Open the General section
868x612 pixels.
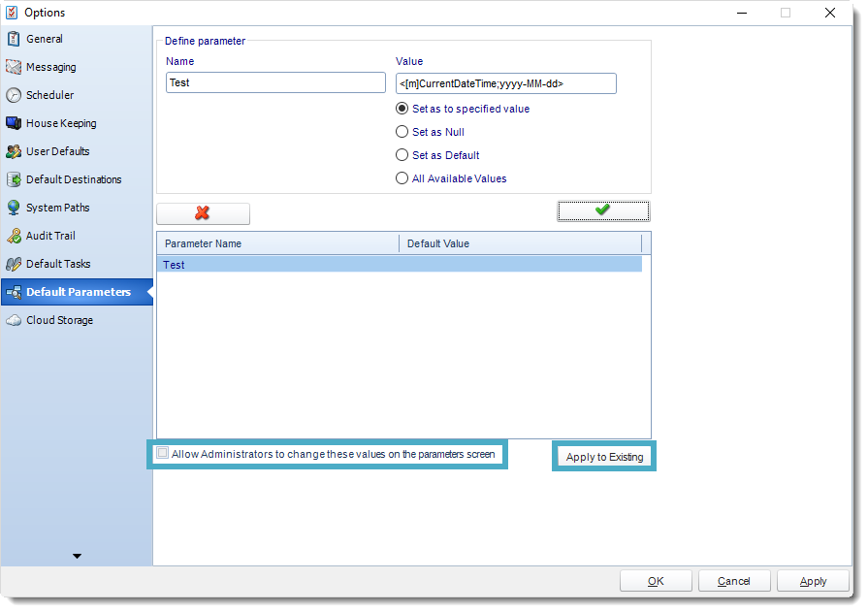pos(77,39)
